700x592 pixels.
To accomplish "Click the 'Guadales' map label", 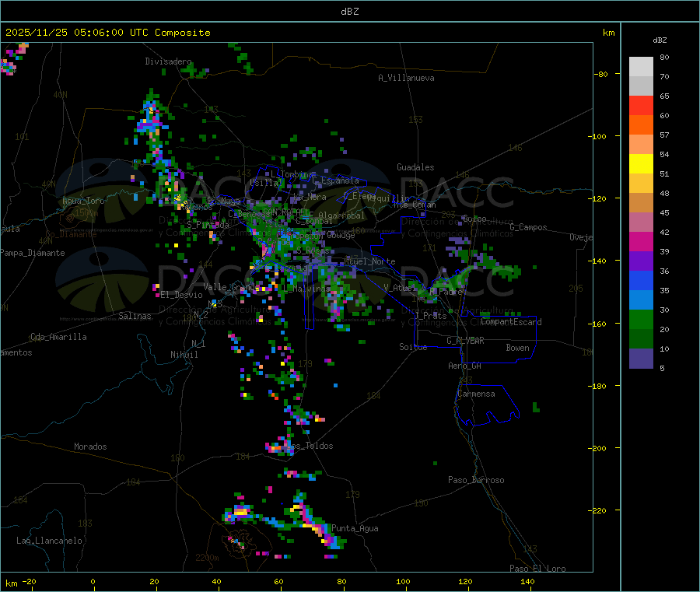I will pyautogui.click(x=415, y=167).
